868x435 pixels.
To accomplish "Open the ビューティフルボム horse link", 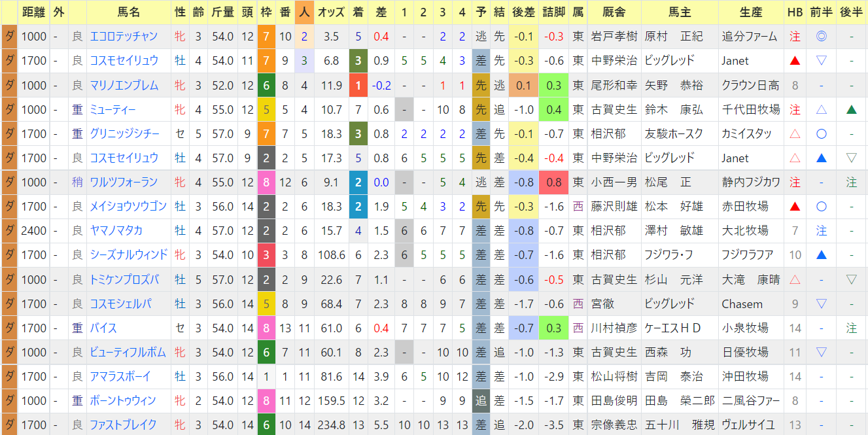I will [128, 352].
